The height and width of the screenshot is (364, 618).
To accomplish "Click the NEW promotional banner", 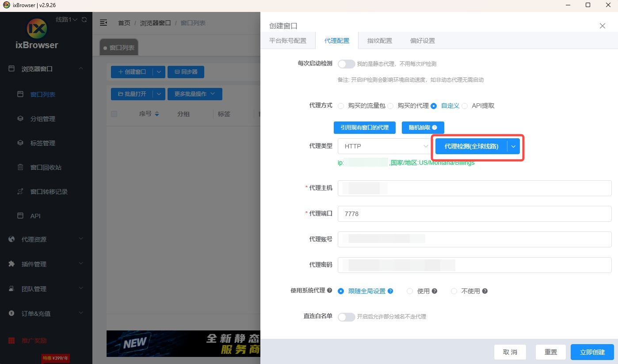I will click(x=183, y=344).
